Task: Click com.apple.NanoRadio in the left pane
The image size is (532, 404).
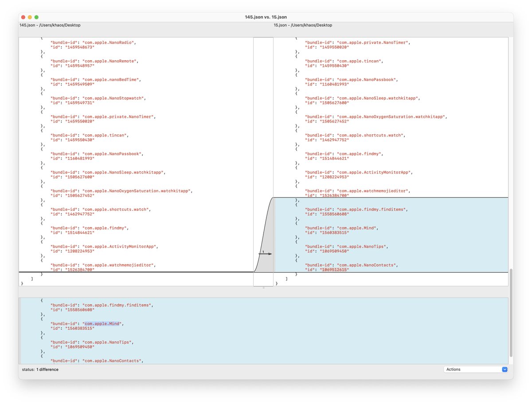Action: (108, 43)
